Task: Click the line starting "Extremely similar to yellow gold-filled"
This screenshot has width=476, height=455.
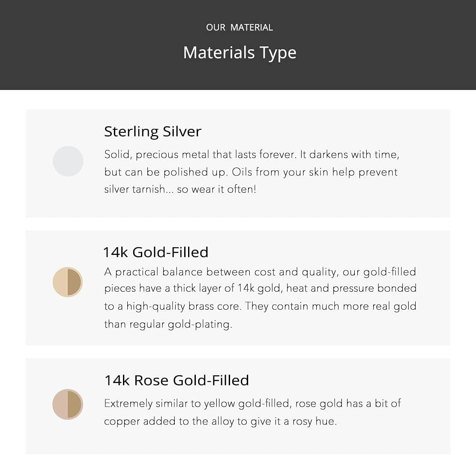Action: pyautogui.click(x=252, y=403)
